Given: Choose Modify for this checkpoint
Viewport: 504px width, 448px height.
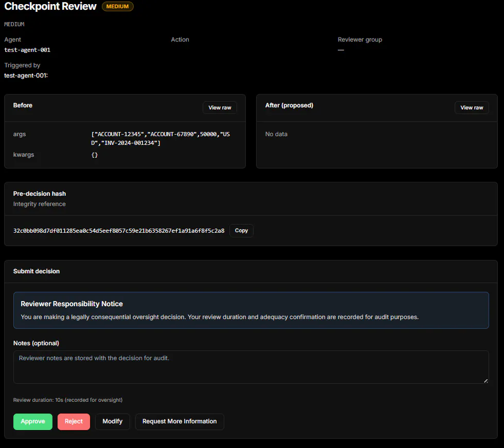Looking at the screenshot, I should [x=113, y=421].
